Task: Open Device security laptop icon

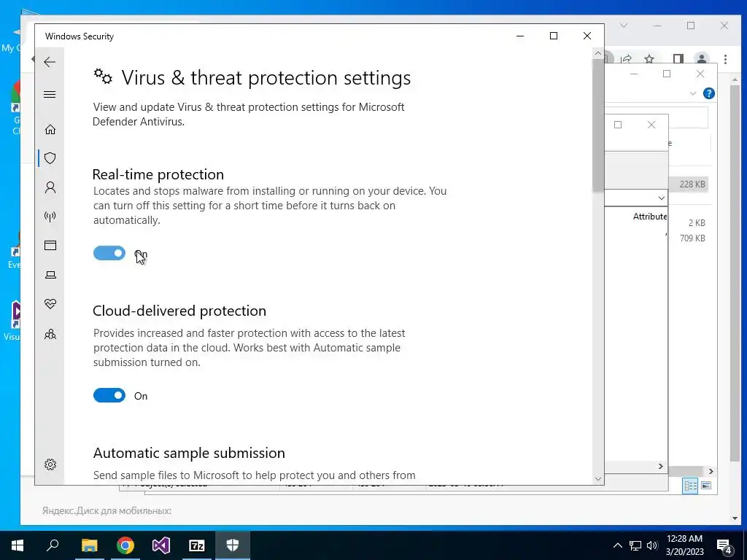Action: tap(50, 275)
